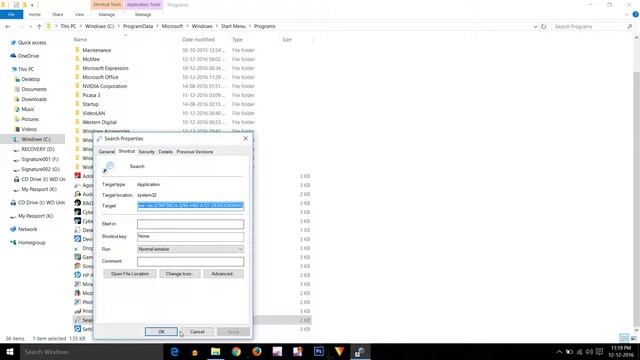Open the File menu in Explorer
This screenshot has width=640, height=360.
pos(11,14)
